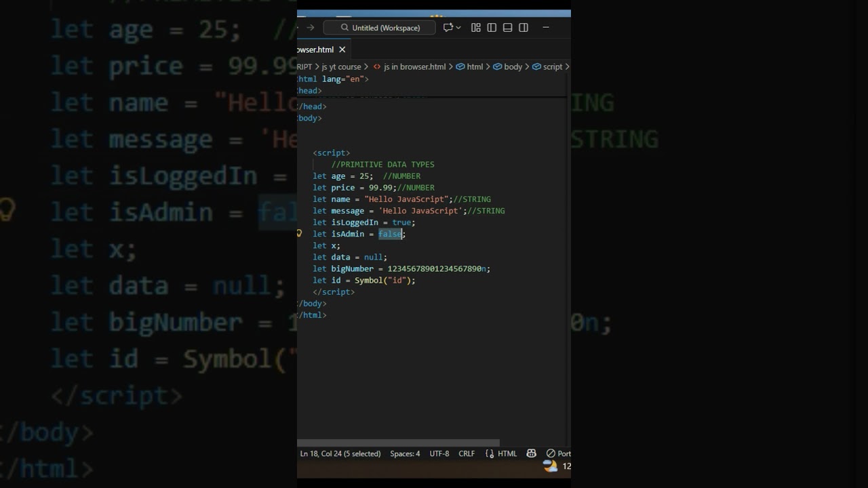Screen dimensions: 868x488
Task: Open the 'js in browser.html' breadcrumb
Action: [414, 66]
